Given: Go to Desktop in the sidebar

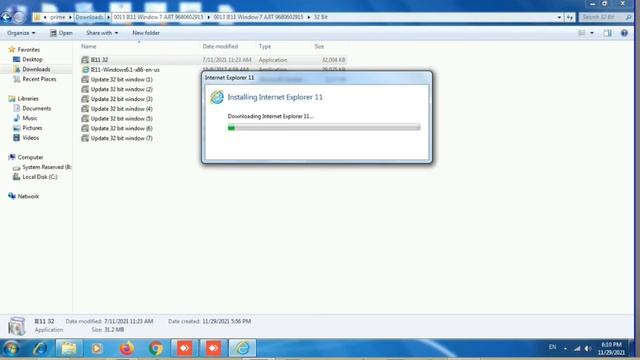Looking at the screenshot, I should pyautogui.click(x=32, y=59).
